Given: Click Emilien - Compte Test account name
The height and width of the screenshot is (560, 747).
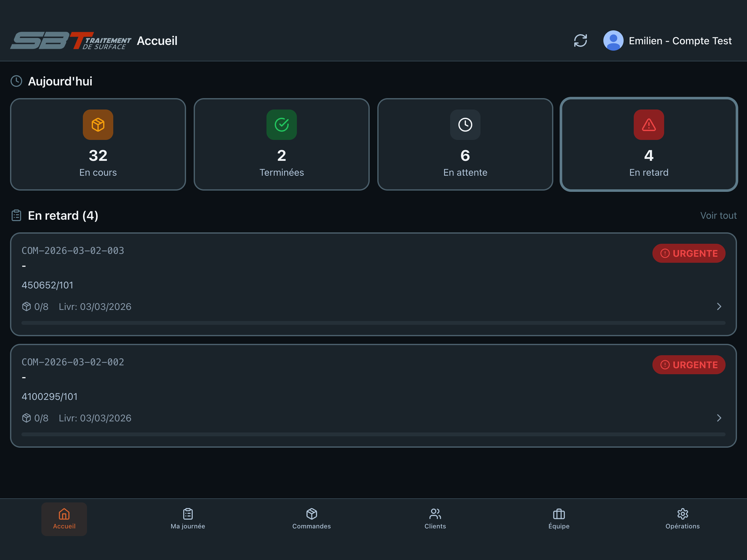Looking at the screenshot, I should (680, 41).
